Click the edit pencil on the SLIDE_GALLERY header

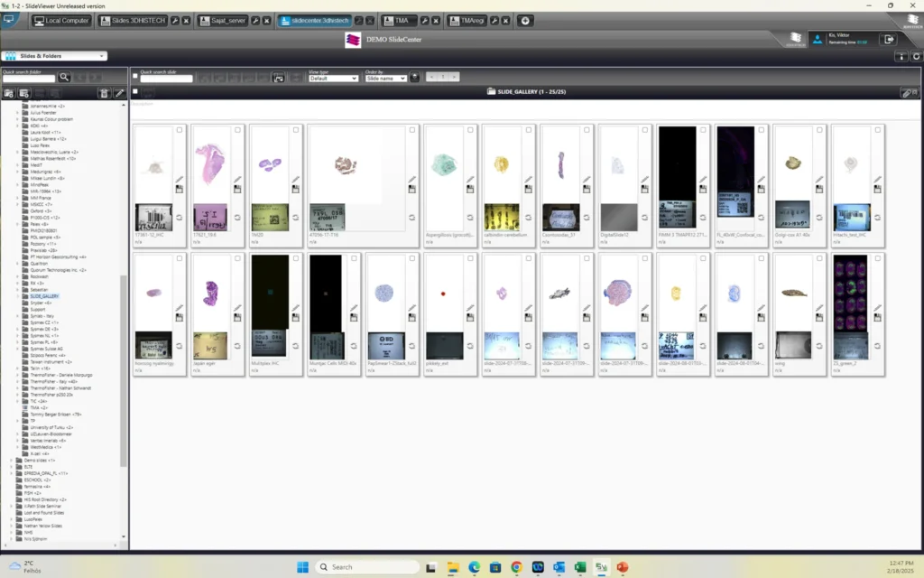[x=907, y=92]
